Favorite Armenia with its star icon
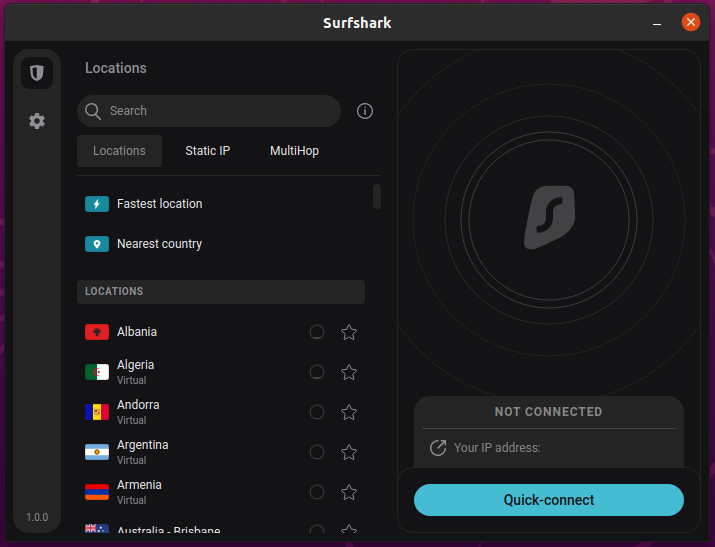The image size is (715, 547). pos(349,492)
